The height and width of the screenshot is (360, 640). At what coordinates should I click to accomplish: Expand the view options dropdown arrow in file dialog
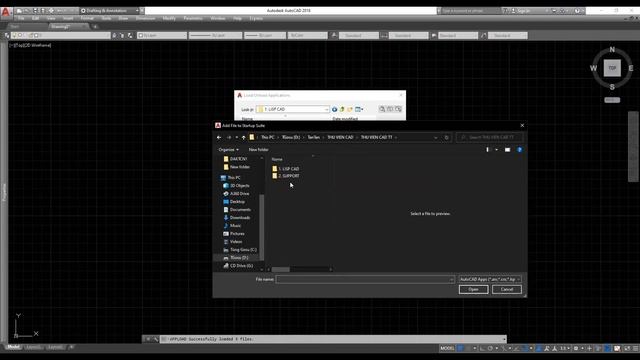[x=496, y=150]
